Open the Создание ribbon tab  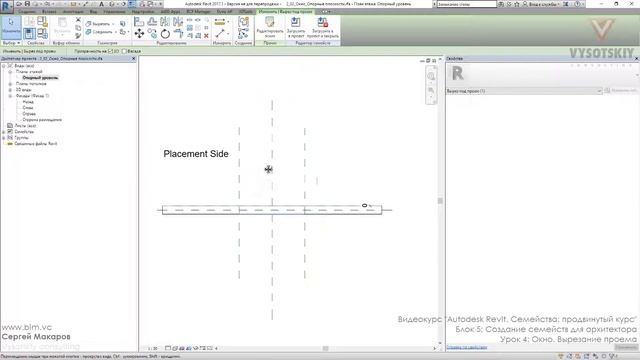coord(27,11)
